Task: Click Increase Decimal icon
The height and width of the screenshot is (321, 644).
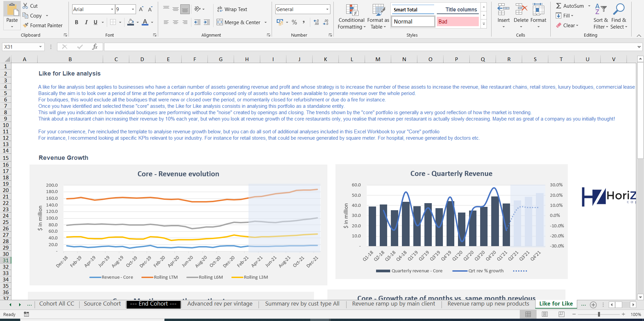Action: coord(316,22)
